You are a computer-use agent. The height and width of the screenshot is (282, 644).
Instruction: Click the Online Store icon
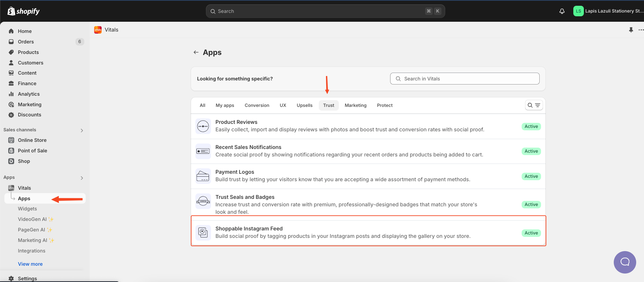pyautogui.click(x=11, y=140)
